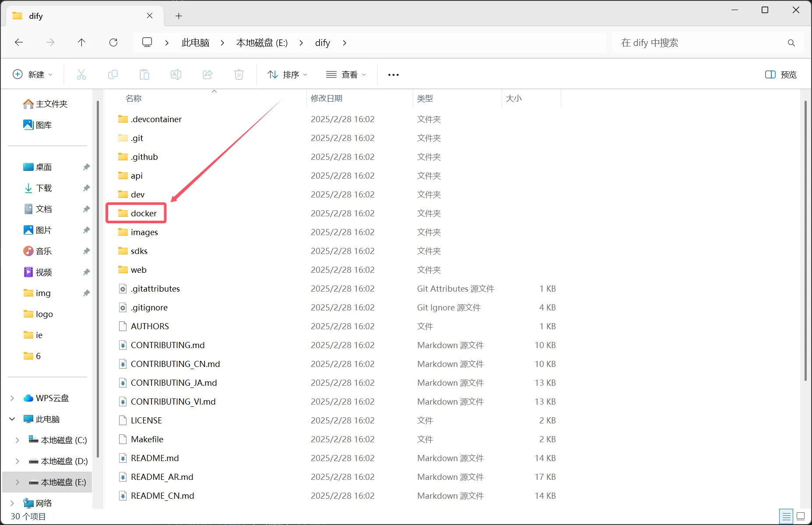
Task: Open Downloads (下载) in sidebar
Action: pos(38,188)
